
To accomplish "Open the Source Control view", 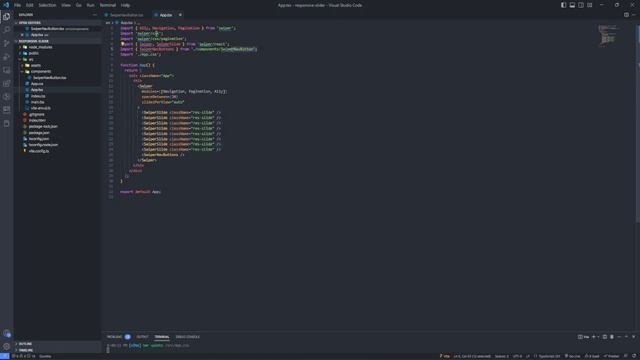I will pyautogui.click(x=7, y=43).
